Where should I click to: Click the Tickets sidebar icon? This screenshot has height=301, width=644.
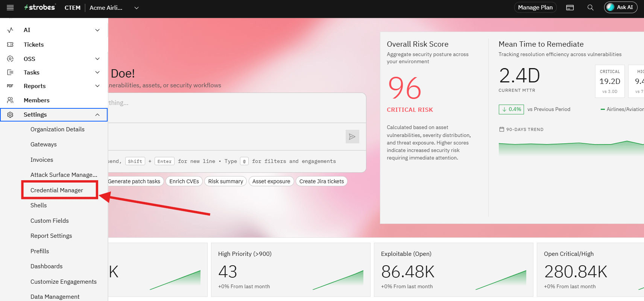(10, 44)
